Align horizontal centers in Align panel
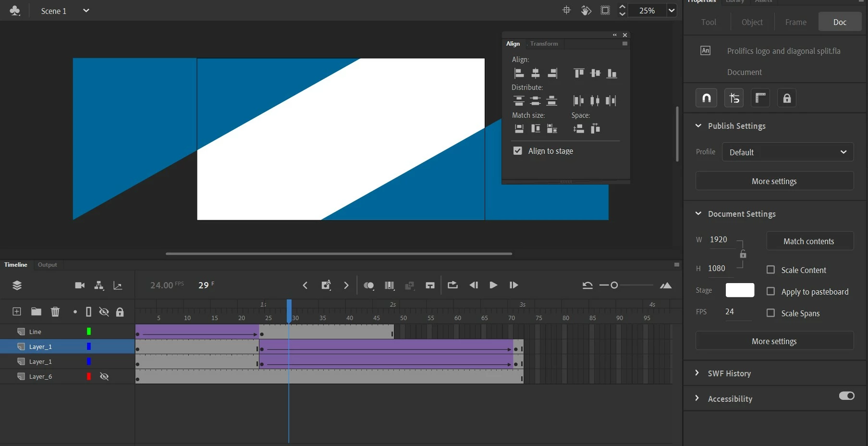Viewport: 868px width, 446px height. (536, 73)
